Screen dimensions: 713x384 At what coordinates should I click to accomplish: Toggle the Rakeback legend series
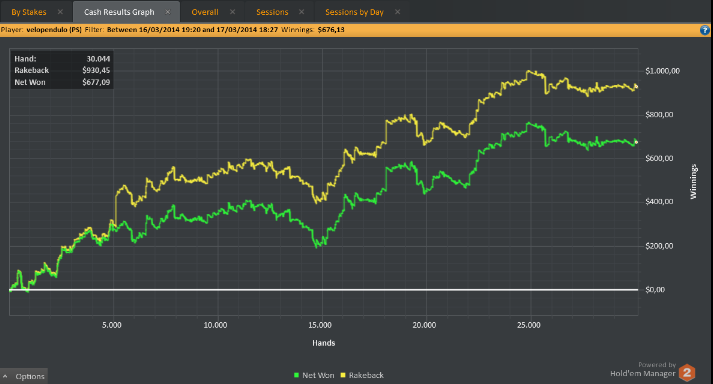[362, 375]
